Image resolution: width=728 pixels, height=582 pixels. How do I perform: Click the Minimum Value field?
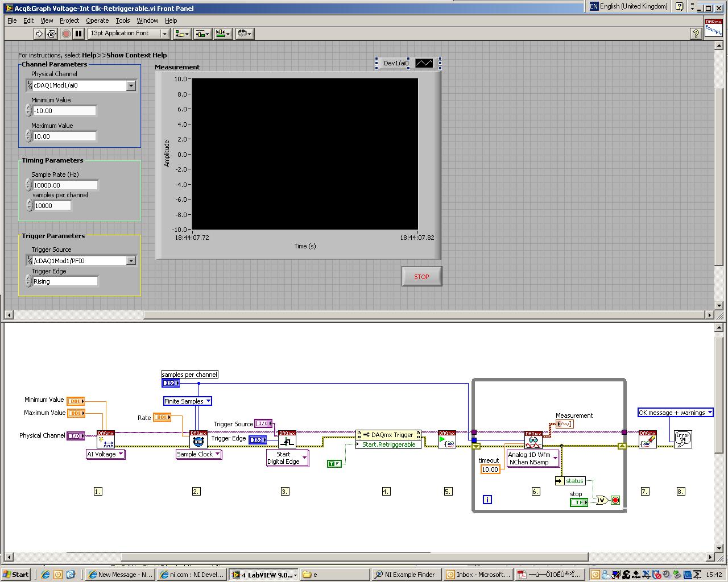pyautogui.click(x=64, y=111)
